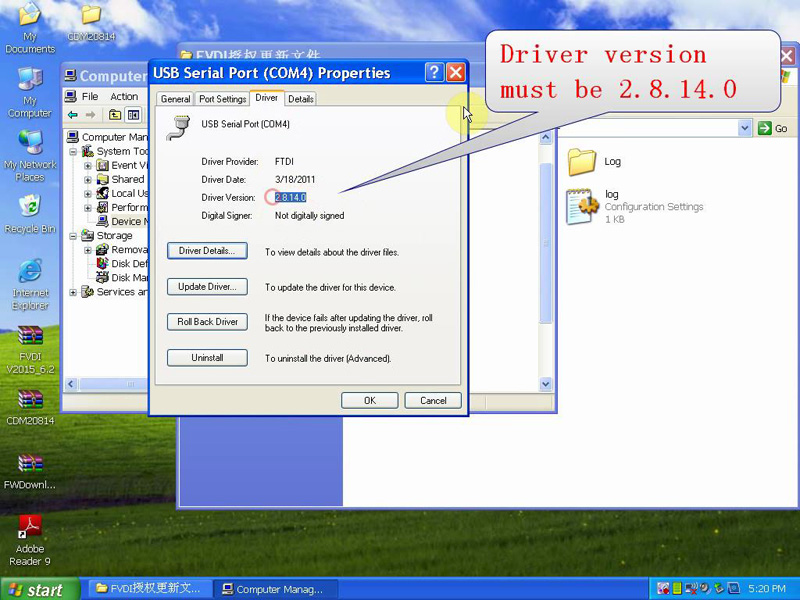Collapse the Storage tree node
Image resolution: width=800 pixels, height=600 pixels.
coord(73,236)
